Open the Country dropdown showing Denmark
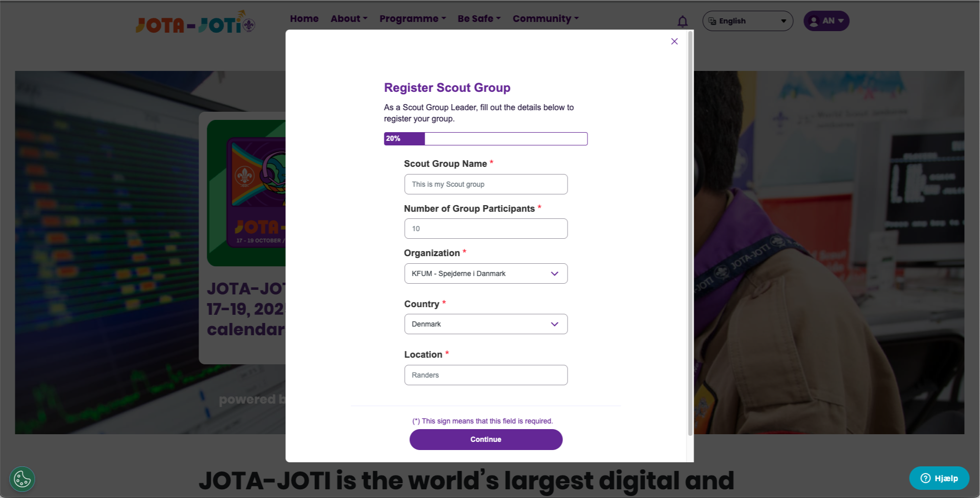 pyautogui.click(x=486, y=324)
